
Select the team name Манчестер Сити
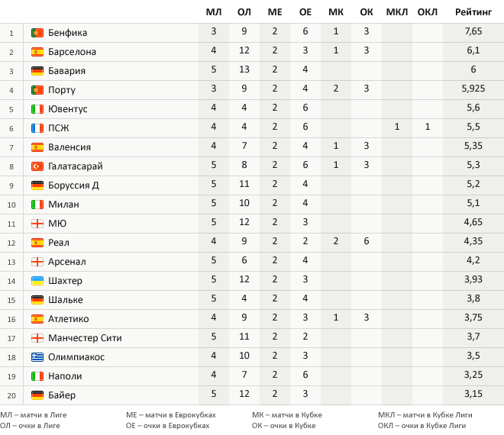click(85, 338)
